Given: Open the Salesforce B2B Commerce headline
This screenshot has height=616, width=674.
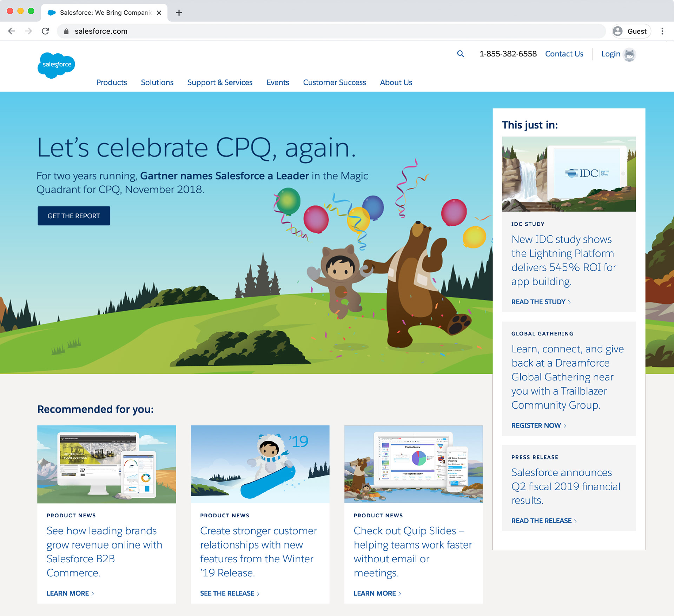Looking at the screenshot, I should tap(105, 552).
